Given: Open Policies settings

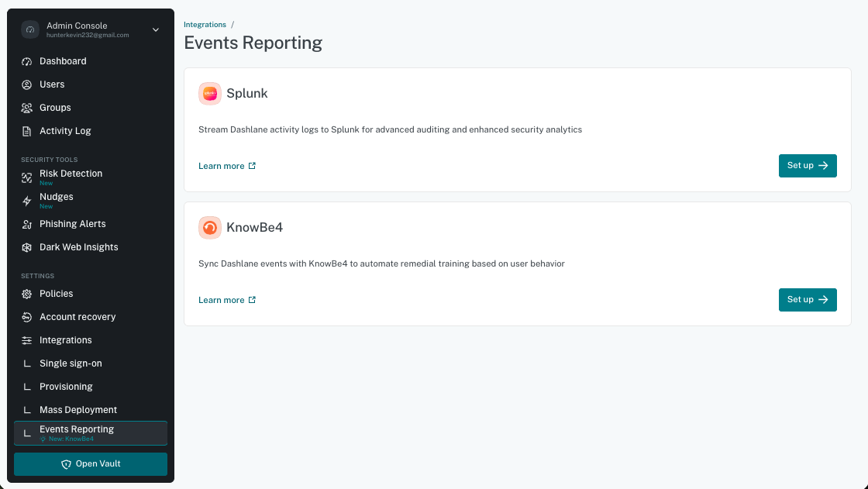Looking at the screenshot, I should click(x=91, y=294).
